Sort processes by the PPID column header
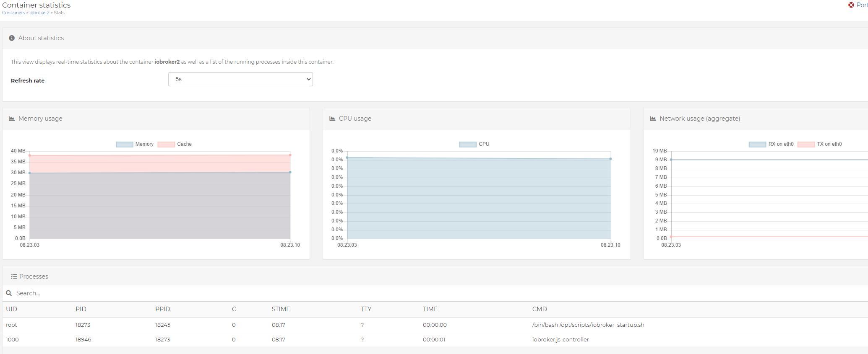Image resolution: width=868 pixels, height=354 pixels. pyautogui.click(x=163, y=309)
